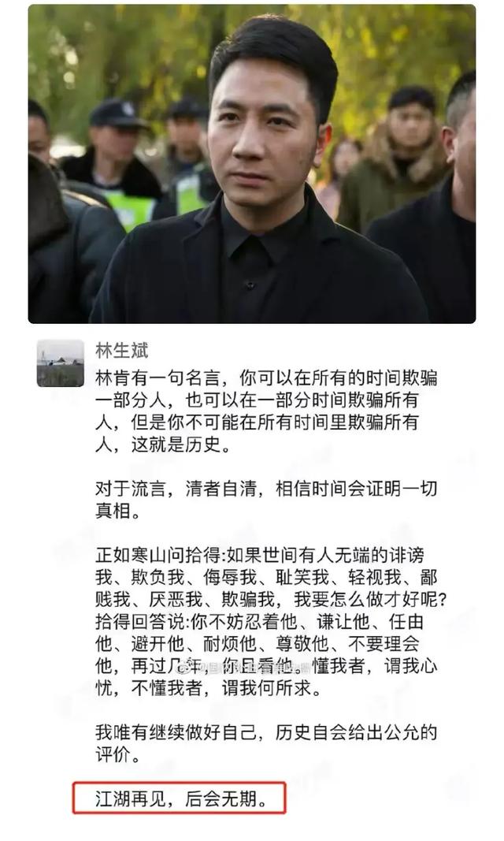Image resolution: width=504 pixels, height=841 pixels.
Task: Select the line 我唯有继续做好自己
Action: coord(266,732)
